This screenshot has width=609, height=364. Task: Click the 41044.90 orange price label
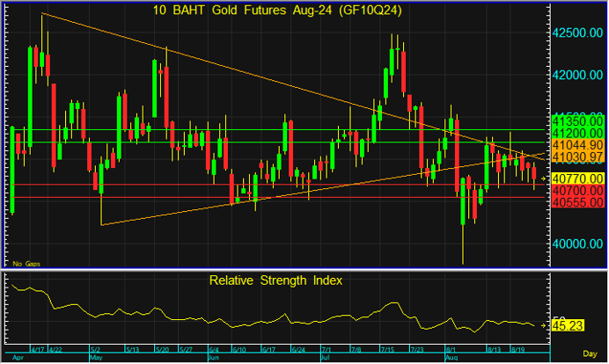[x=576, y=144]
